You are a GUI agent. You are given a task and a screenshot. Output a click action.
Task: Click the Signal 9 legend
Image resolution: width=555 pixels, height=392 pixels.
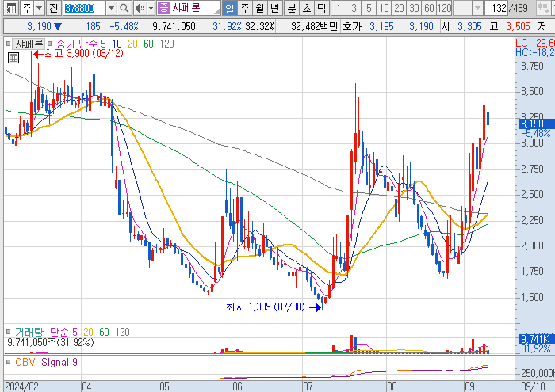point(59,362)
